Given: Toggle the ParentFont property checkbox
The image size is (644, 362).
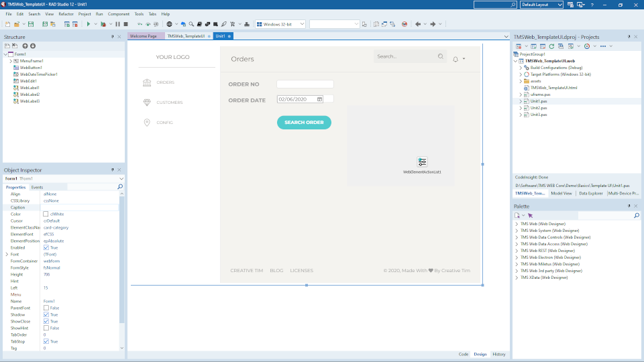Looking at the screenshot, I should (x=46, y=308).
